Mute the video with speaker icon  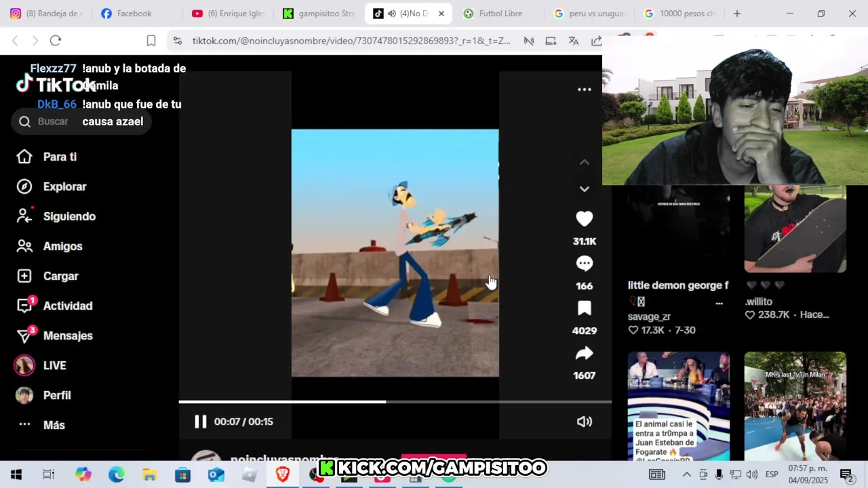pos(584,422)
